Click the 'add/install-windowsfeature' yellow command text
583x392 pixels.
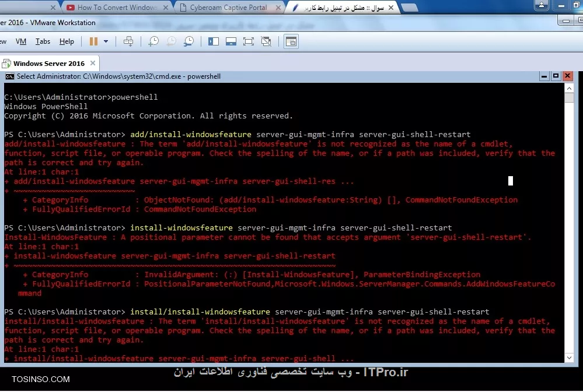(x=191, y=135)
